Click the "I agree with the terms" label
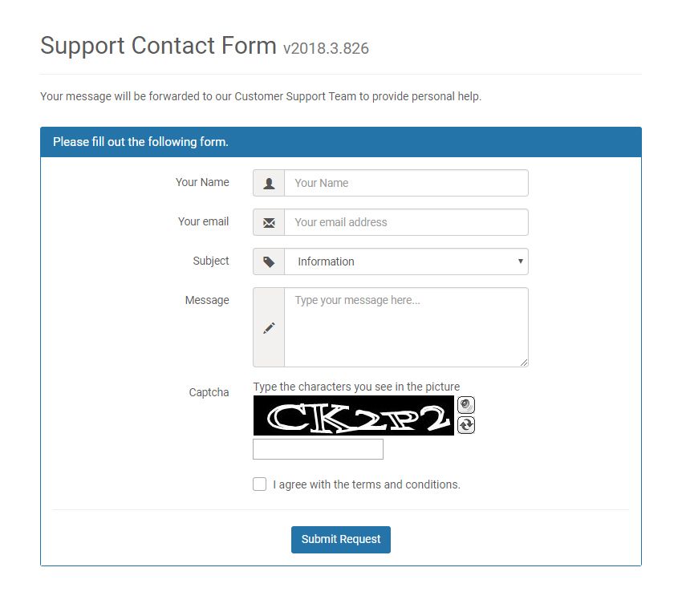This screenshot has height=616, width=682. coord(367,484)
